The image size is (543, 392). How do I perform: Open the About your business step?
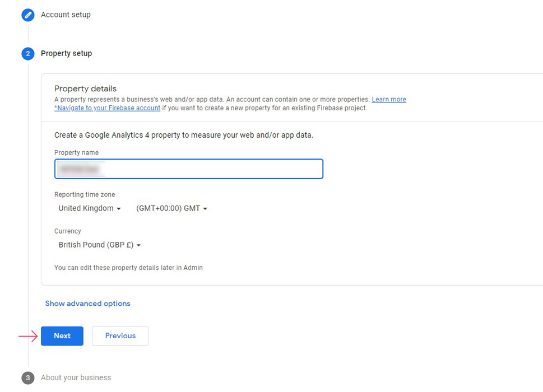[76, 377]
